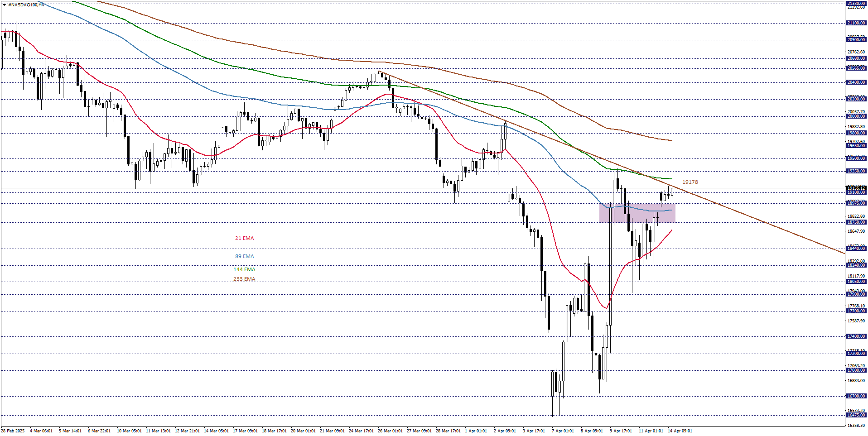Image resolution: width=868 pixels, height=436 pixels.
Task: Click the 20 Mar 01:01 time label
Action: click(303, 431)
